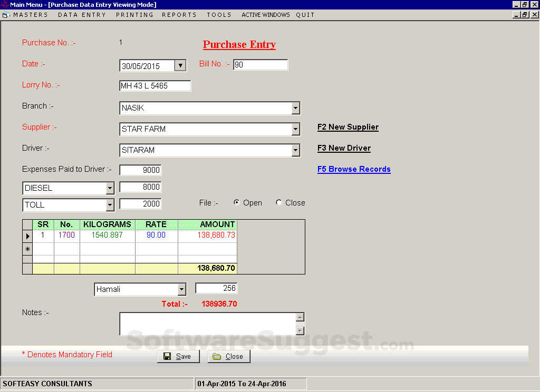
Task: Click the application icon in the title bar
Action: tap(4, 4)
